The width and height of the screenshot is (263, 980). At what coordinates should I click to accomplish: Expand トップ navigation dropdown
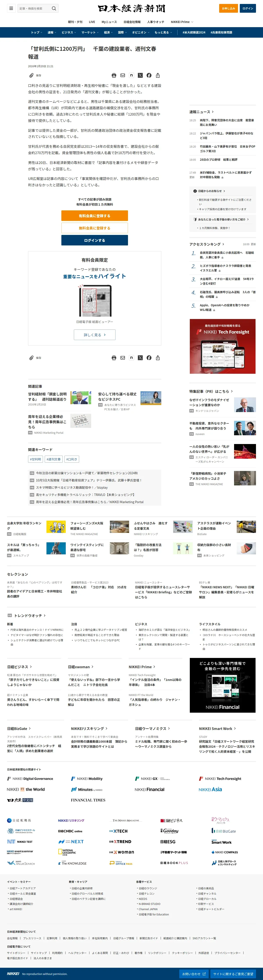click(x=37, y=32)
